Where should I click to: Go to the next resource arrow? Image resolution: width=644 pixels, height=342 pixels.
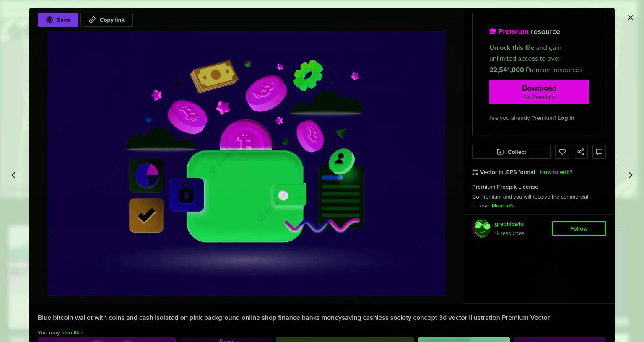pyautogui.click(x=630, y=175)
